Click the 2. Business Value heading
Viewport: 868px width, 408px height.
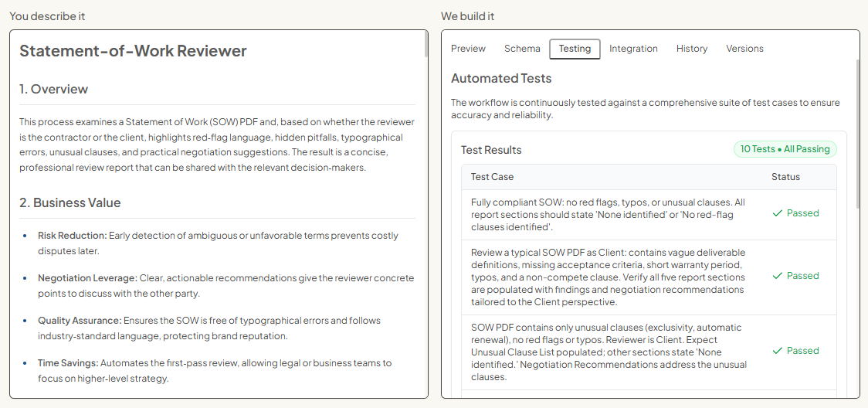pyautogui.click(x=70, y=203)
